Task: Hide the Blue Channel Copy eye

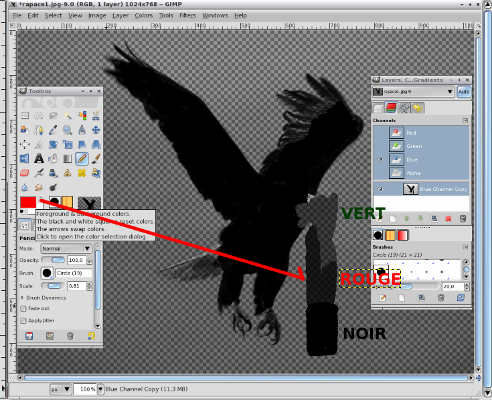Action: pos(380,189)
